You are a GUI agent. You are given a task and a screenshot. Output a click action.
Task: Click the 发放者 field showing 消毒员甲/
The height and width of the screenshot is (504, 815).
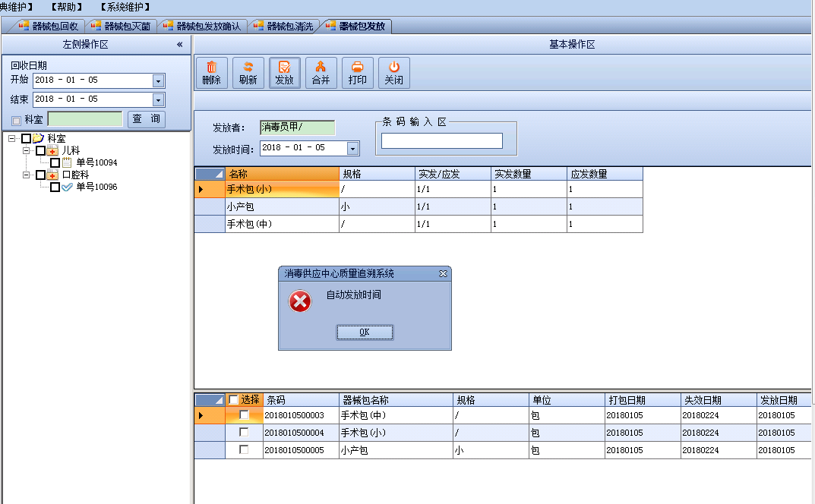tap(297, 128)
